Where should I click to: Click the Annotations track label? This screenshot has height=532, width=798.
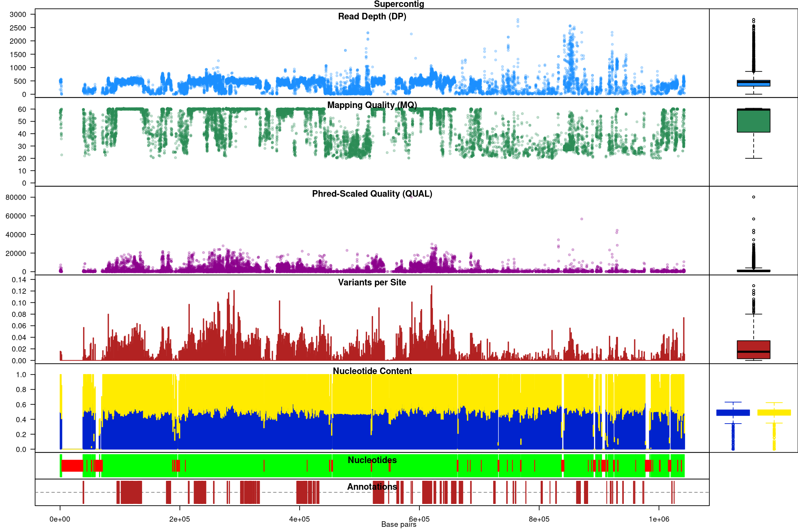372,487
